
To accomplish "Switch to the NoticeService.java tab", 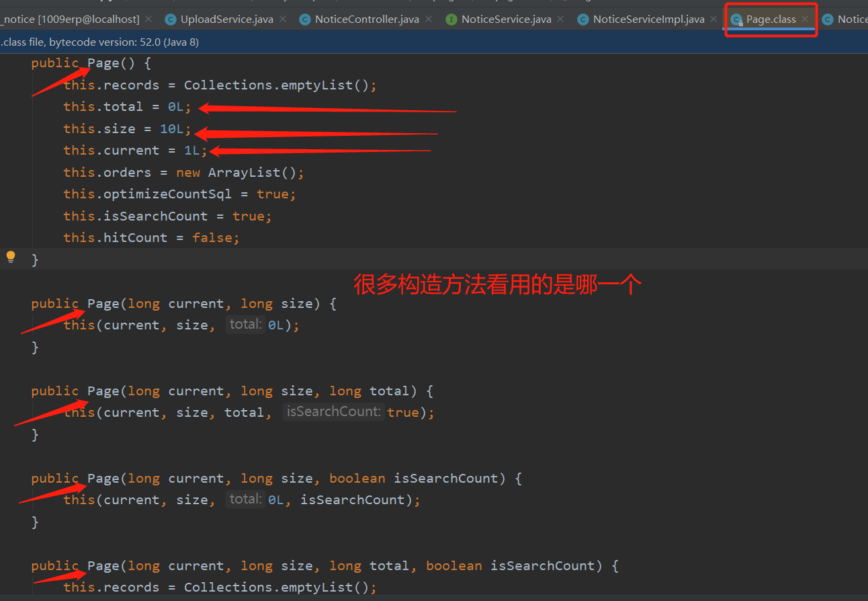I will (507, 19).
